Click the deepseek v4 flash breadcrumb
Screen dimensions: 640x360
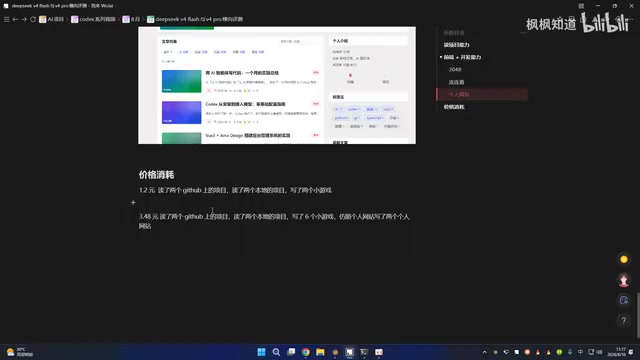pyautogui.click(x=195, y=19)
